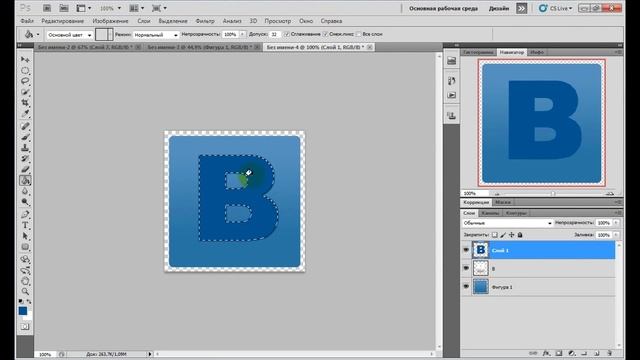Select the Clone Stamp tool
The image size is (640, 360).
25,148
